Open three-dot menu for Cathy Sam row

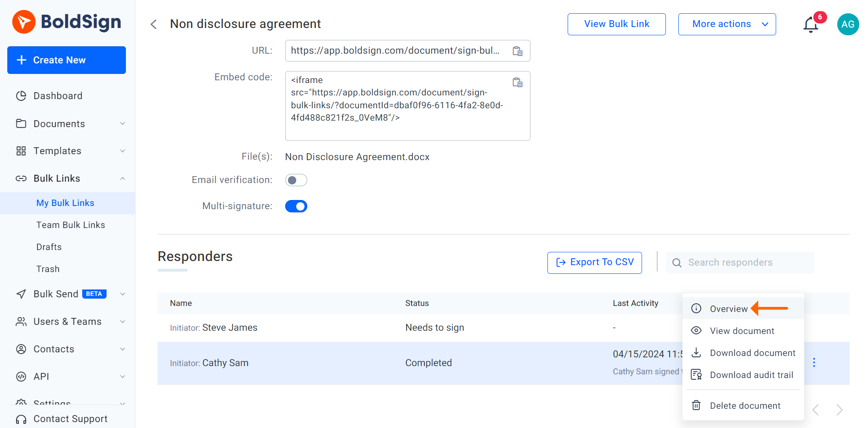pos(814,362)
